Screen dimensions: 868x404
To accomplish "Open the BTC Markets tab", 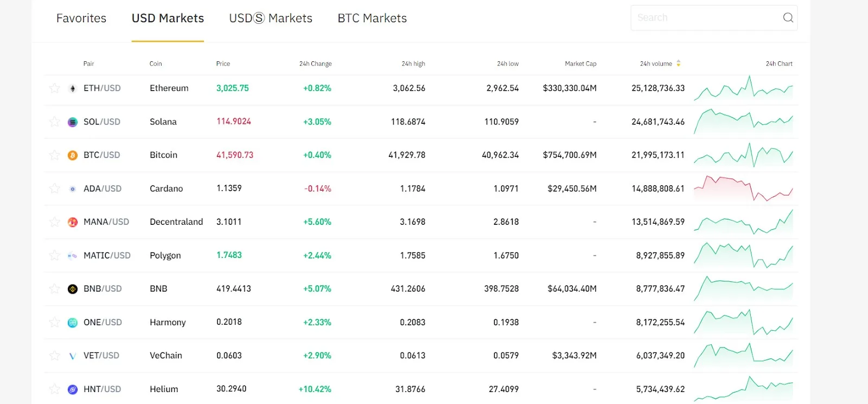I will tap(372, 18).
